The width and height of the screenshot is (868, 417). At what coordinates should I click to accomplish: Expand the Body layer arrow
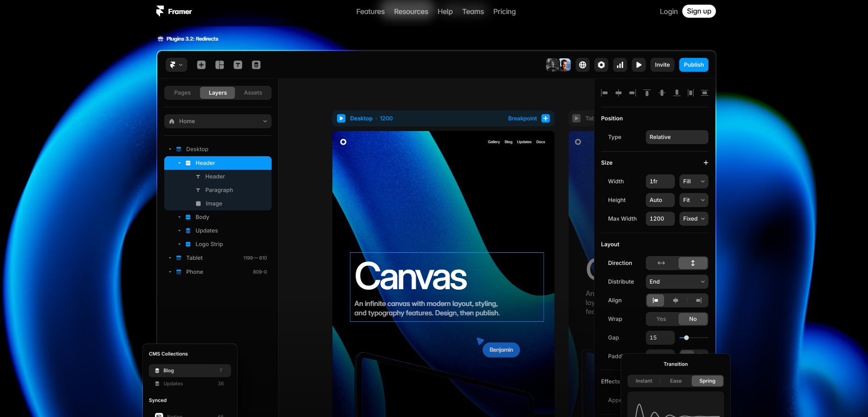point(179,217)
